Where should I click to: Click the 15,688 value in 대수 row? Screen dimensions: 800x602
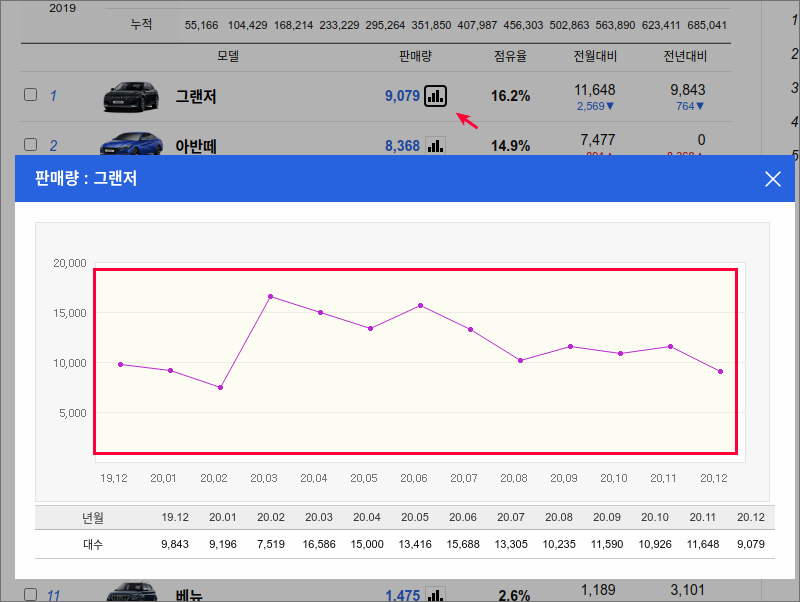click(463, 544)
